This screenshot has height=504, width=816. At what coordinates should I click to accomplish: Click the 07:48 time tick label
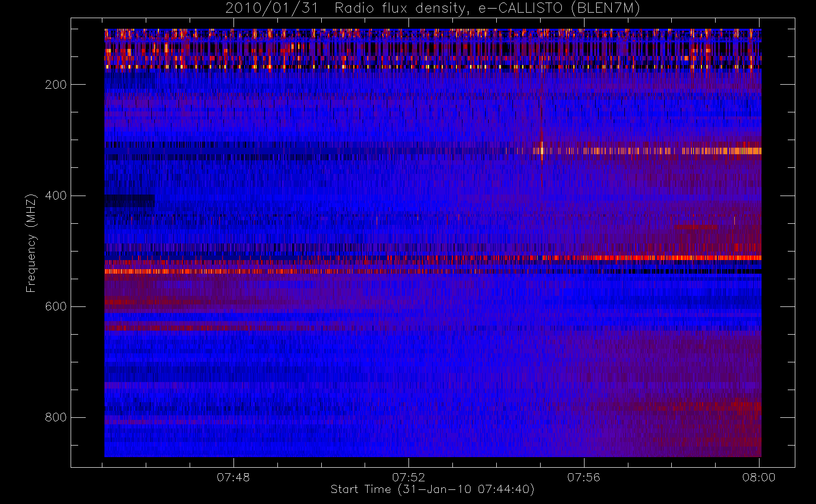coord(233,477)
